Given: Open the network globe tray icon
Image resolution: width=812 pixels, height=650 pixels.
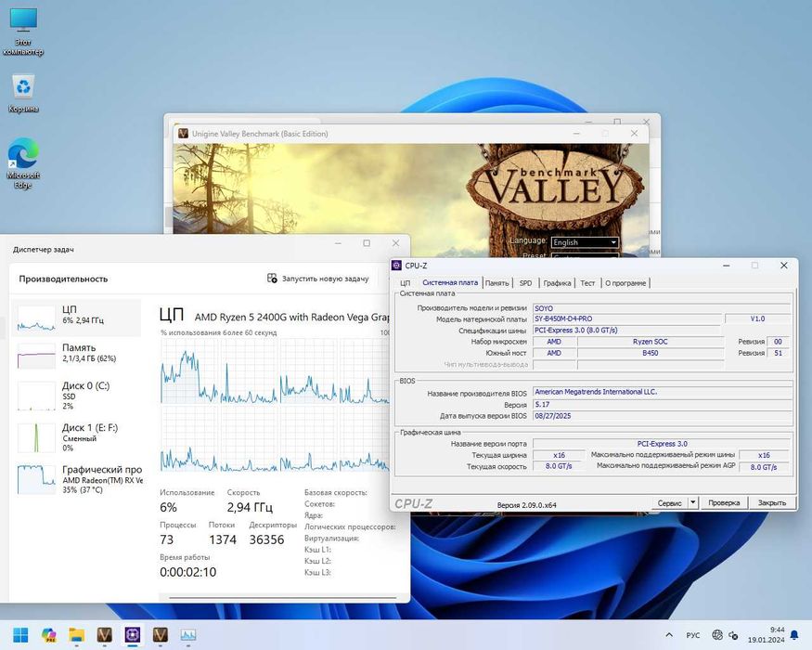Looking at the screenshot, I should (x=717, y=635).
